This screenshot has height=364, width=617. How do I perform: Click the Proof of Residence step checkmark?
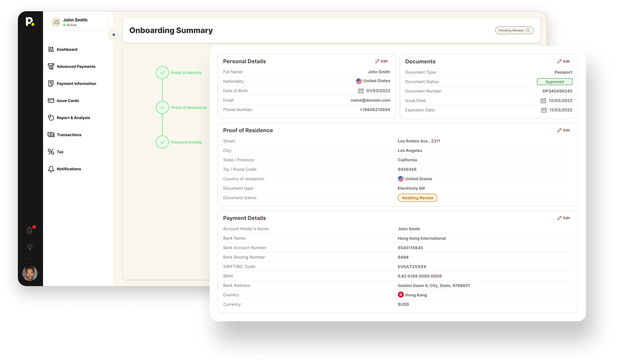tap(162, 107)
